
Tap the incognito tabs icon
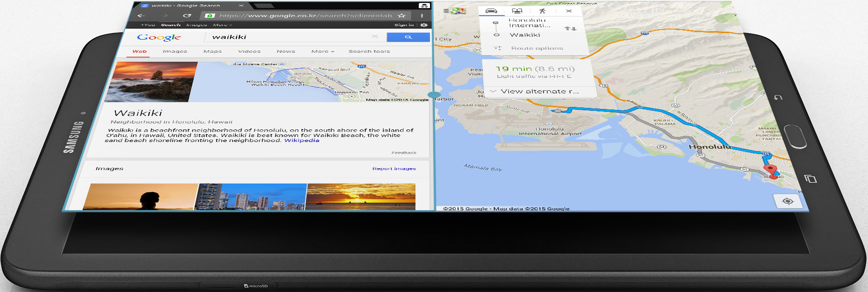[424, 6]
